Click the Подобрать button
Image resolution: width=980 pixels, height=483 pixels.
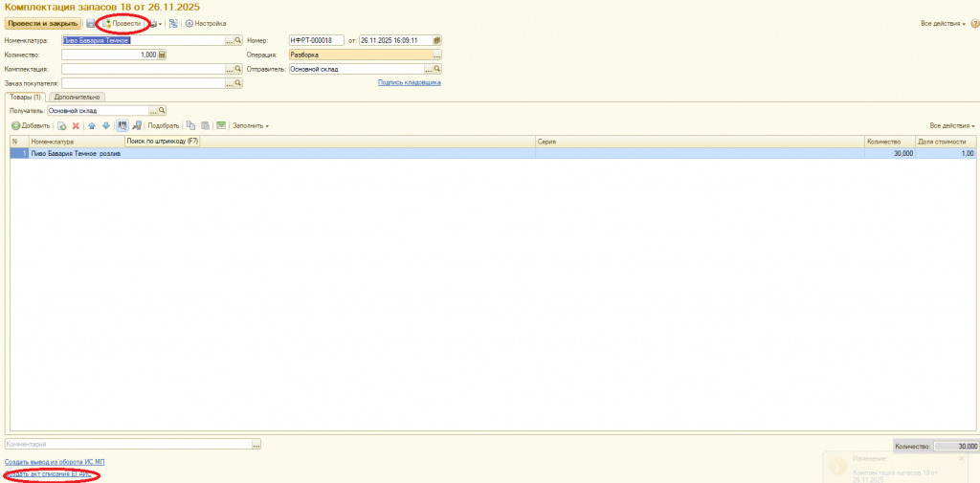163,125
